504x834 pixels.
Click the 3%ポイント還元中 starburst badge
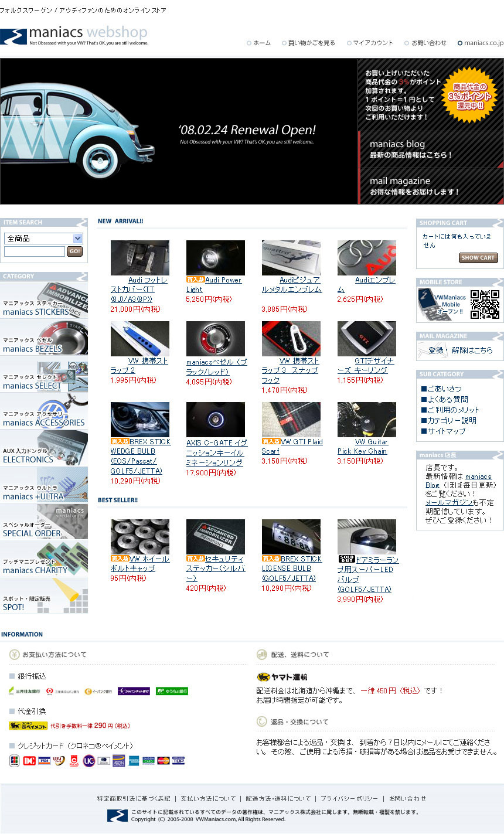[469, 95]
